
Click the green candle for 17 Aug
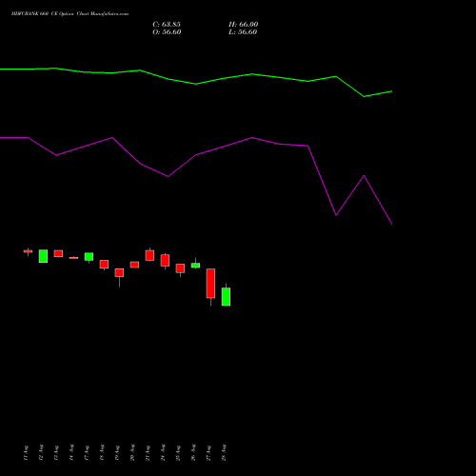pos(89,257)
